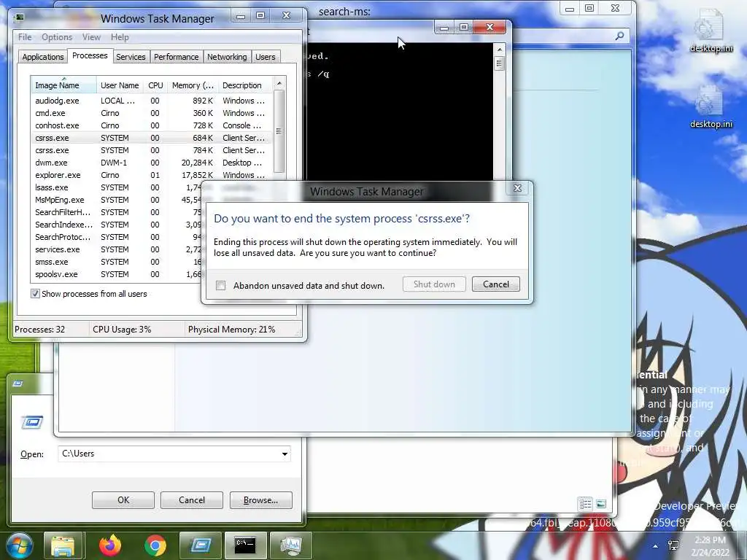Screen dimensions: 747x560
Task: Close the csrss.exe confirmation dialog
Action: tap(517, 188)
